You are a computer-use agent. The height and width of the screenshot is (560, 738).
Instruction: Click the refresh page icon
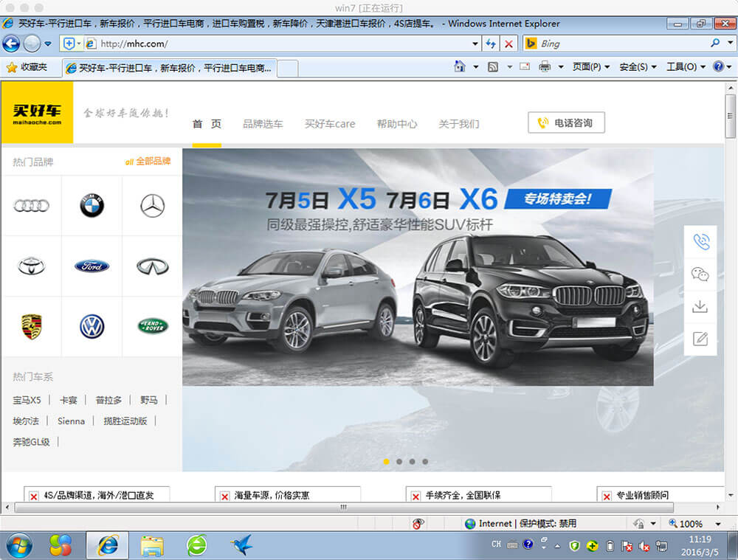pos(491,44)
